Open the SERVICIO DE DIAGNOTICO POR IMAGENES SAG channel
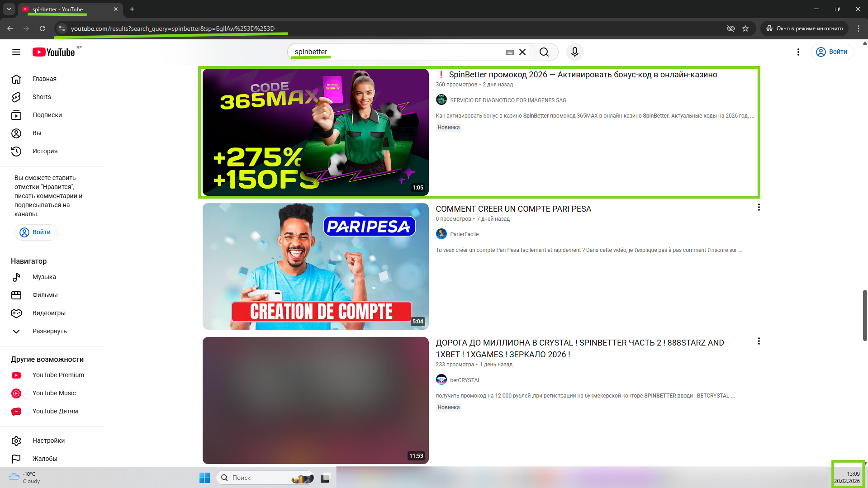Image resolution: width=868 pixels, height=488 pixels. pos(508,100)
